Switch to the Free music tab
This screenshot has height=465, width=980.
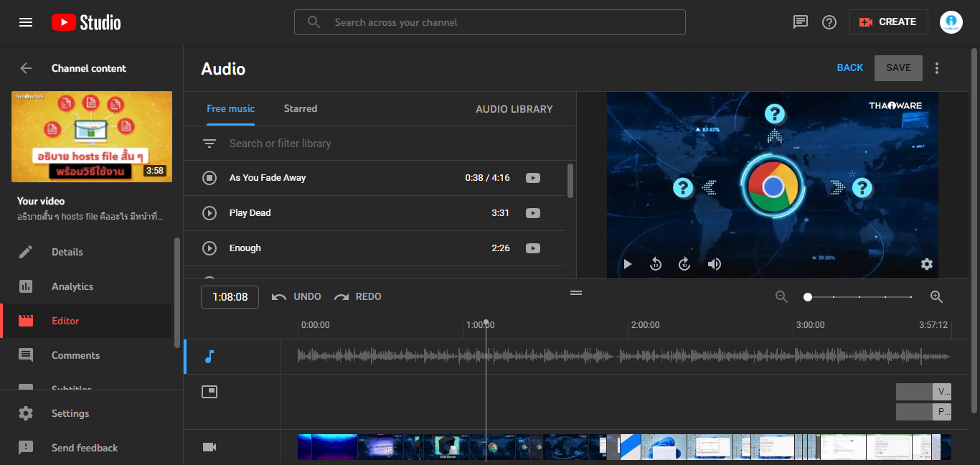[x=230, y=109]
